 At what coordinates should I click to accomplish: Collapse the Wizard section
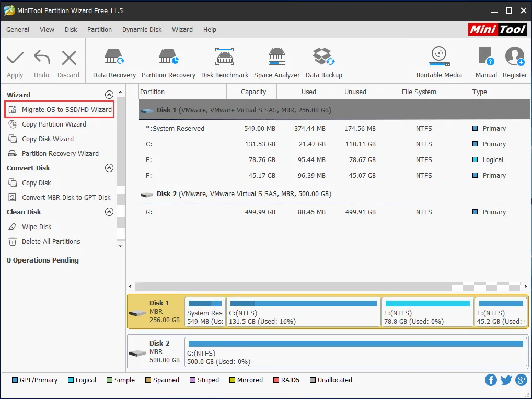click(109, 95)
